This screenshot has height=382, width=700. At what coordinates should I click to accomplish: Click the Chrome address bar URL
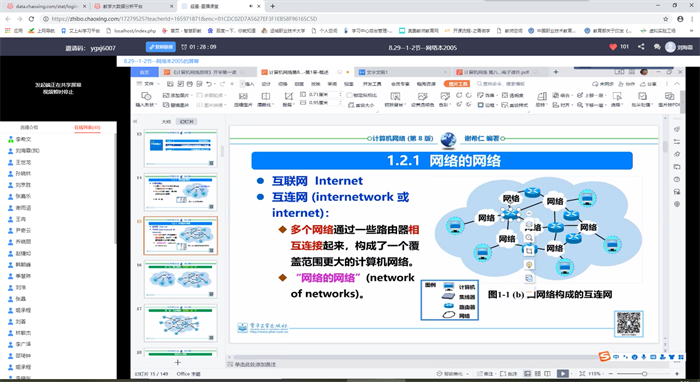(184, 19)
